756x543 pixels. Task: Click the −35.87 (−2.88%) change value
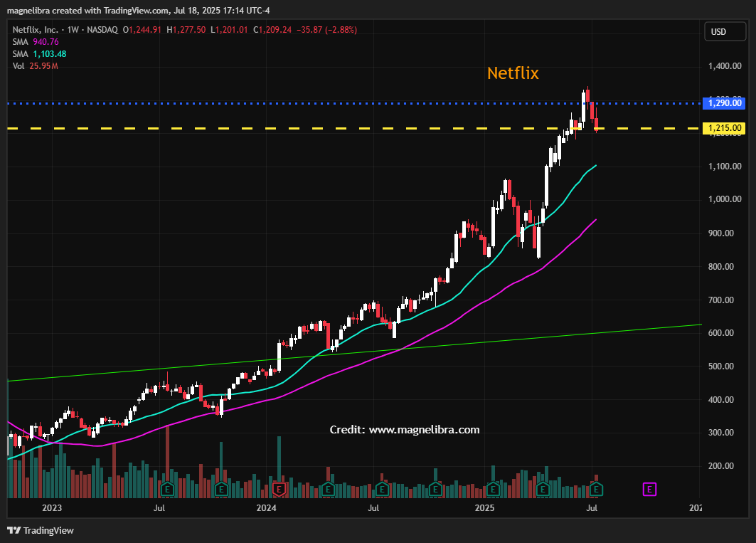coord(326,29)
